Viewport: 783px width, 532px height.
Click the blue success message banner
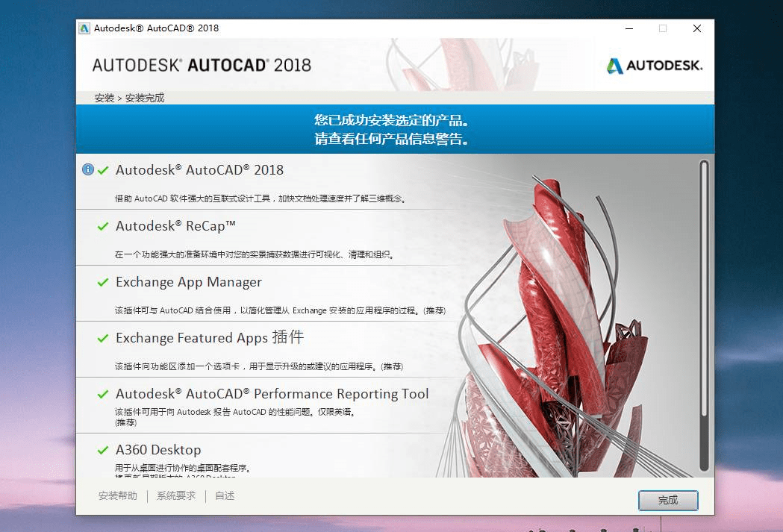pos(393,128)
